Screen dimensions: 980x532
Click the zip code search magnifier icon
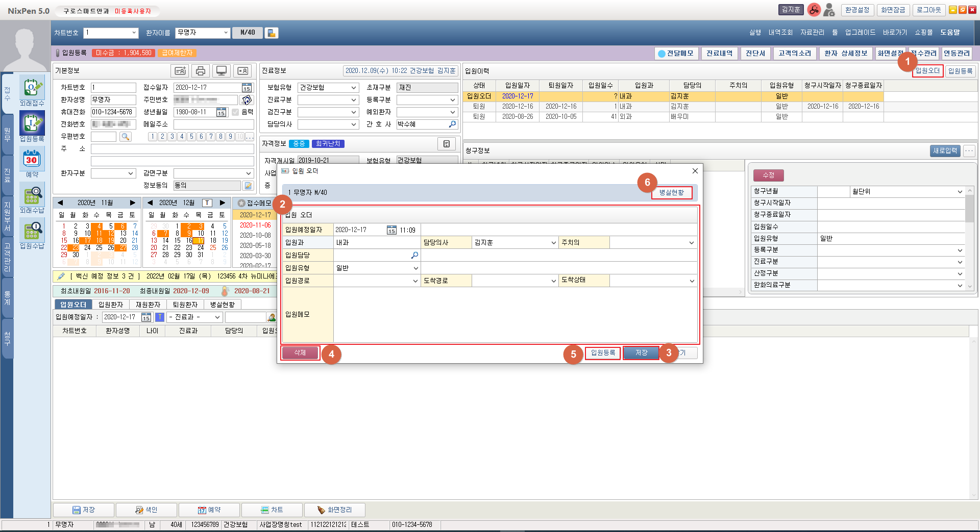(x=125, y=137)
